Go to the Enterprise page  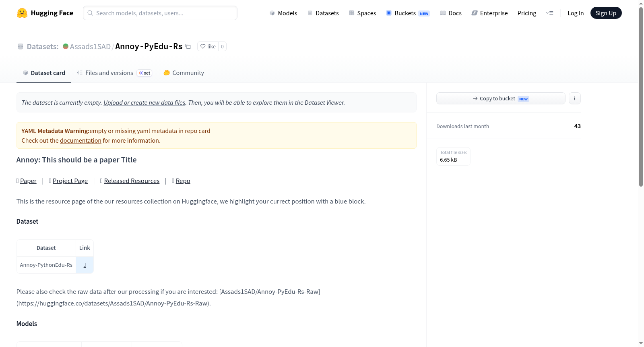[489, 13]
